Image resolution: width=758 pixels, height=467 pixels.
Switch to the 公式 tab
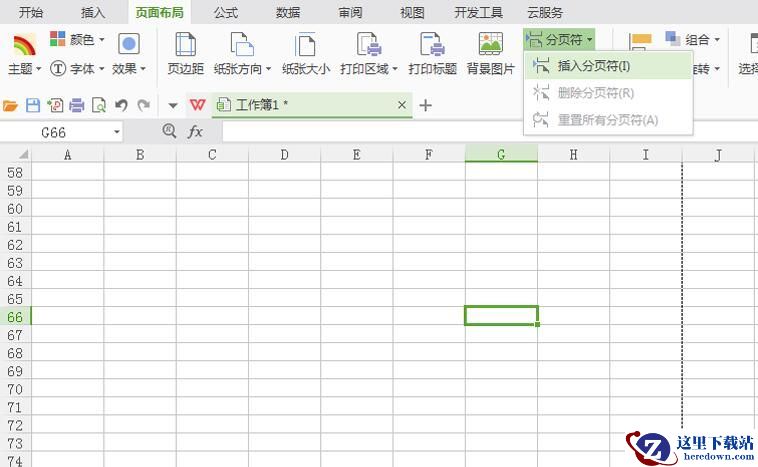[x=226, y=12]
